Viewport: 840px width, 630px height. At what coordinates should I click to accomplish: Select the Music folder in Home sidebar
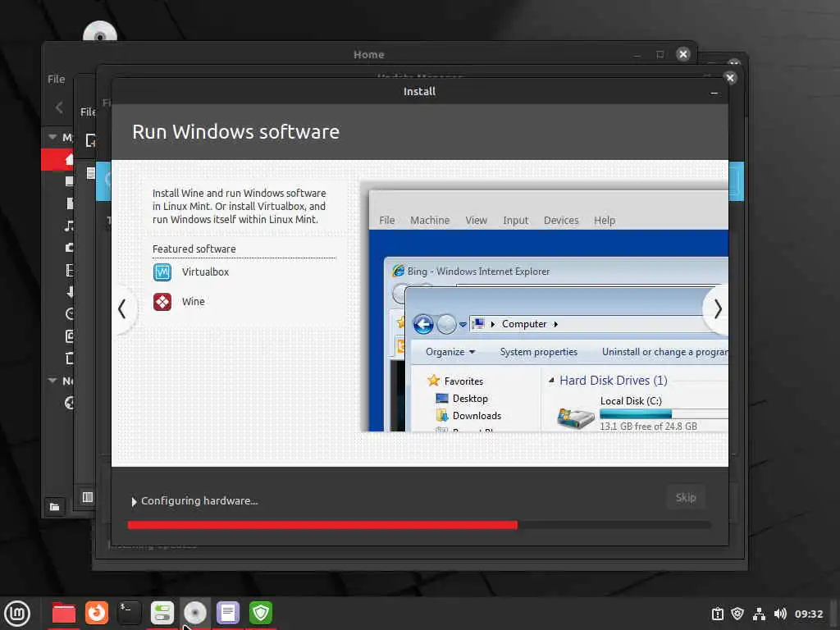coord(69,226)
